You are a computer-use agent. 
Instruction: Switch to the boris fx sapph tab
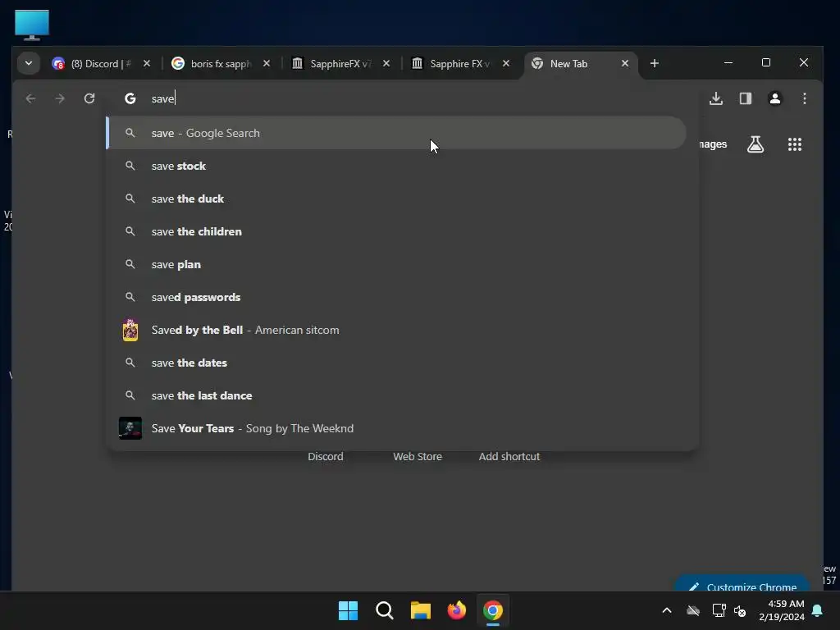[x=221, y=63]
